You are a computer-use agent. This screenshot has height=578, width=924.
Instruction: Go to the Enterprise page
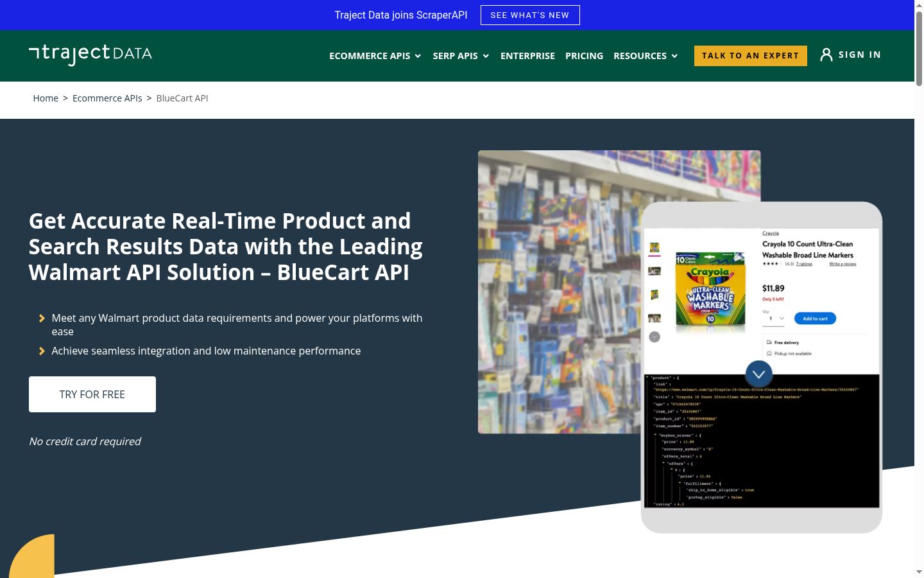tap(527, 56)
